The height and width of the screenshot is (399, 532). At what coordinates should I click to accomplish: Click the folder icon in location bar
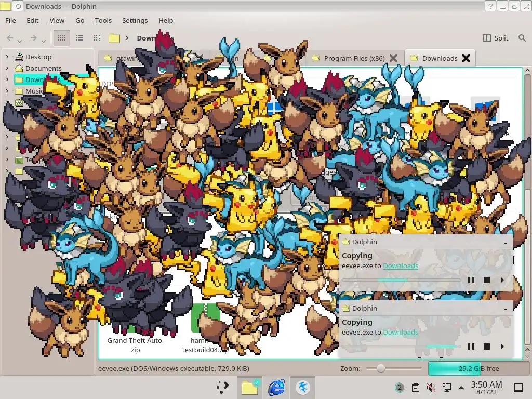tap(114, 38)
